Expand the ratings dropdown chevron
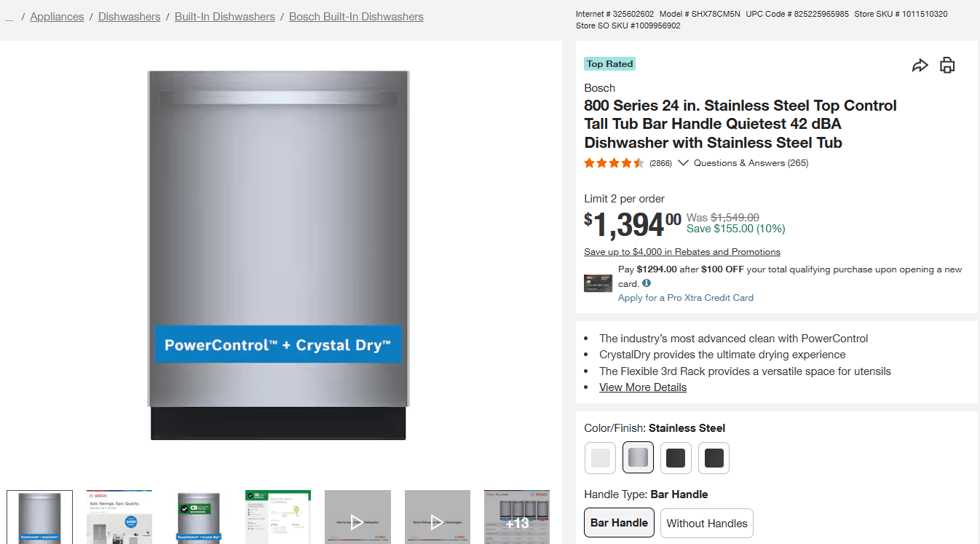980x544 pixels. 683,163
